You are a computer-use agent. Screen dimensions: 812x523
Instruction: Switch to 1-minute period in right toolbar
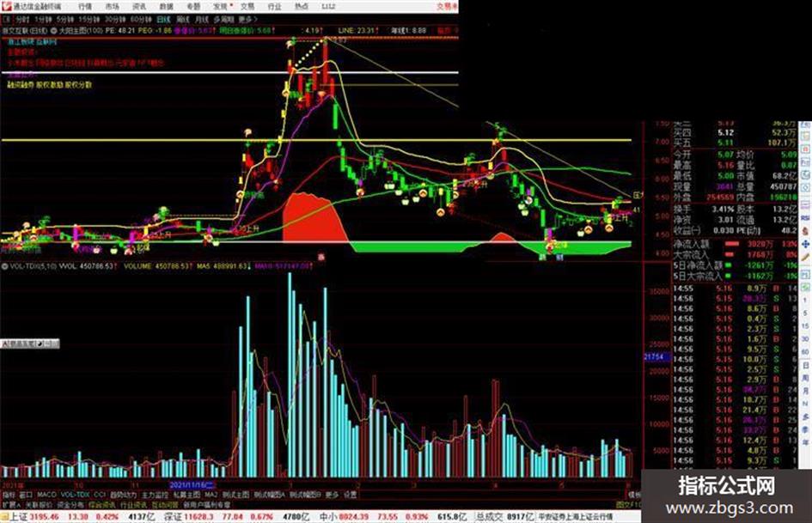click(805, 301)
